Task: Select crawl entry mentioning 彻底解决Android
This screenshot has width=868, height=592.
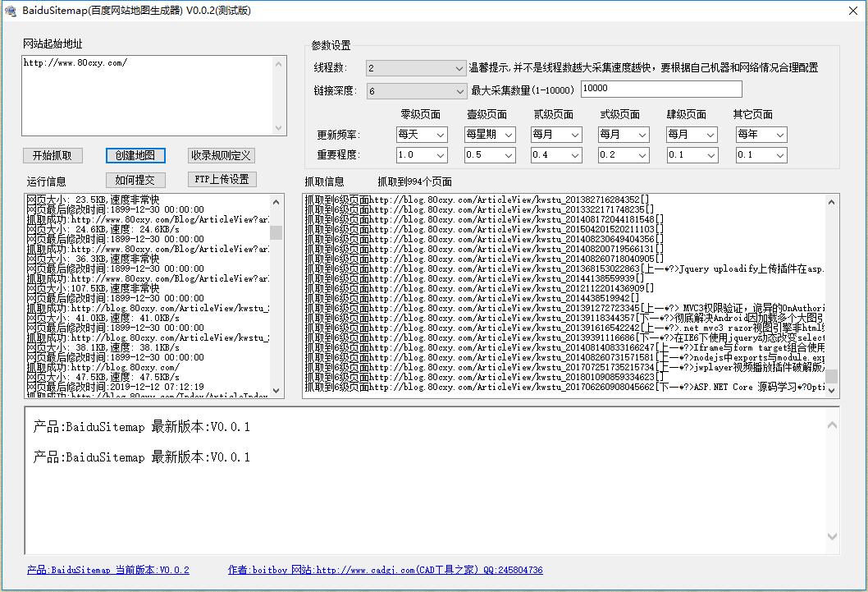Action: click(564, 319)
